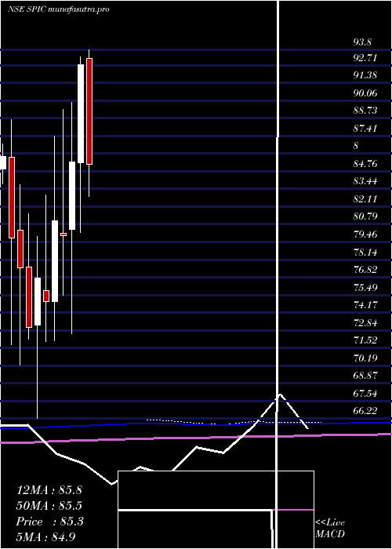Click the tall white candlestick beside the top red candle
392x549 pixels.
[81, 114]
